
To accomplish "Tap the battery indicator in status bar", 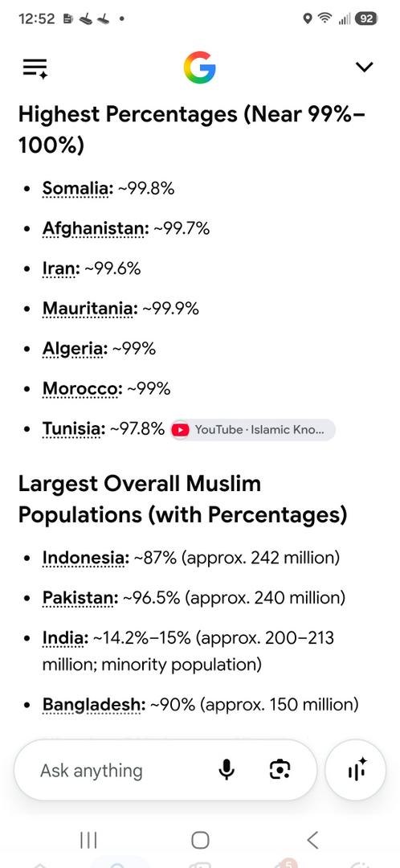I will point(365,18).
